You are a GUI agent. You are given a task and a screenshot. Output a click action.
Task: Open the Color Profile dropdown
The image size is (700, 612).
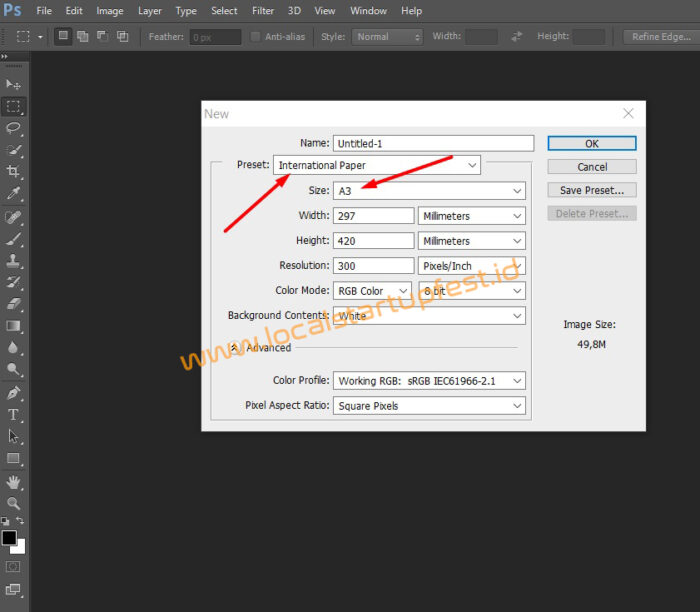[429, 381]
